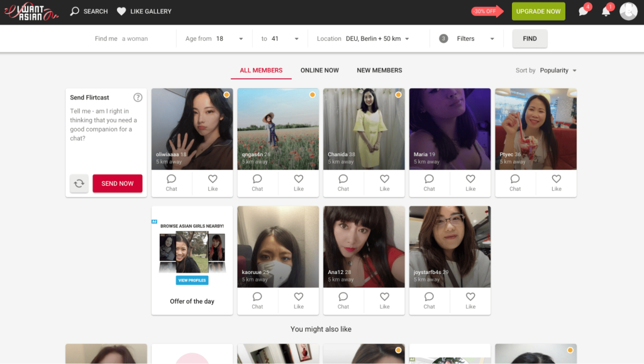Like joystarfb4s's profile
Screen dimensions: 644x364
click(x=470, y=300)
